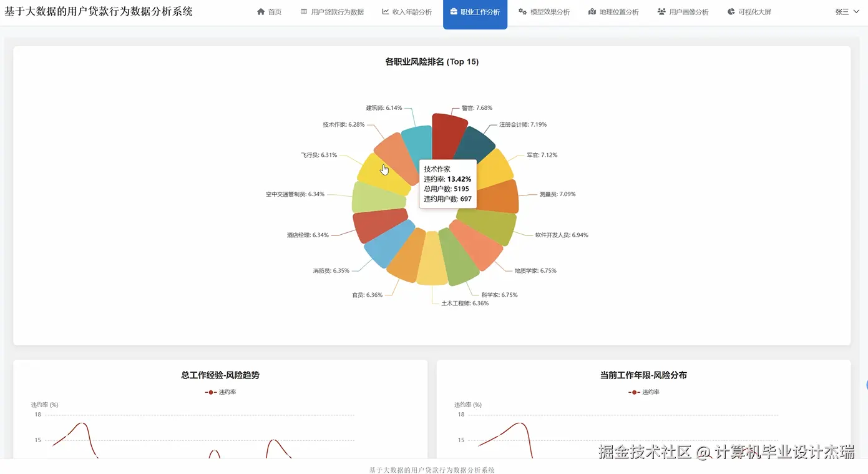Expand the 张三 user dropdown
Image resolution: width=868 pixels, height=474 pixels.
pyautogui.click(x=847, y=12)
